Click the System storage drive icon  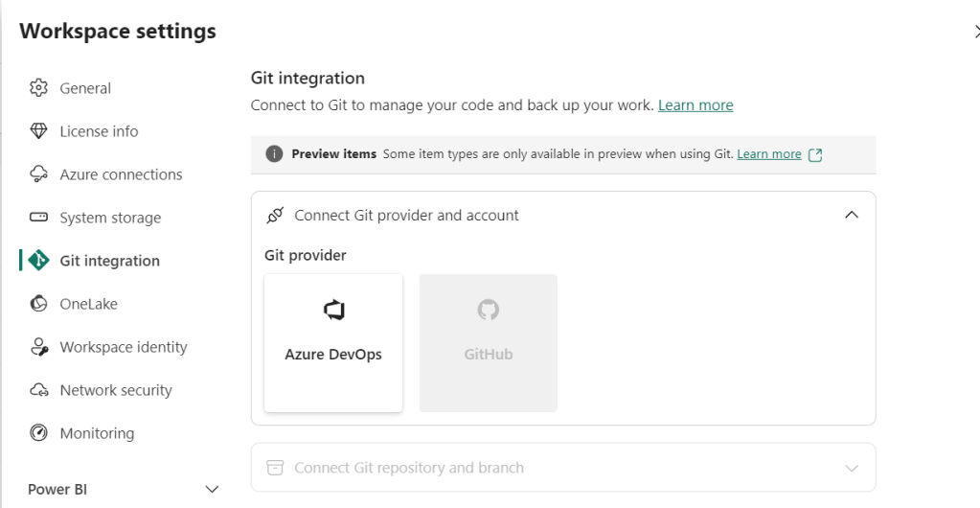38,218
